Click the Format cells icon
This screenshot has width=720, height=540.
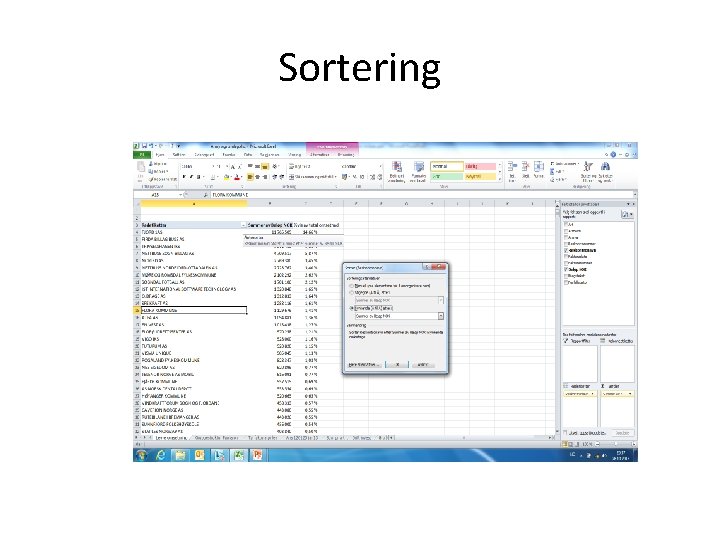pos(539,167)
